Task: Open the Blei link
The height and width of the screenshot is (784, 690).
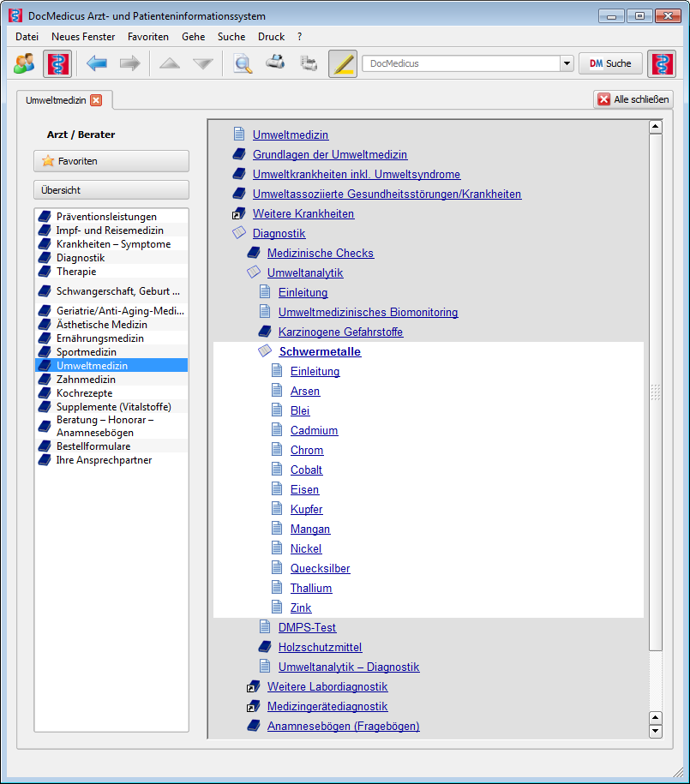Action: click(x=300, y=410)
